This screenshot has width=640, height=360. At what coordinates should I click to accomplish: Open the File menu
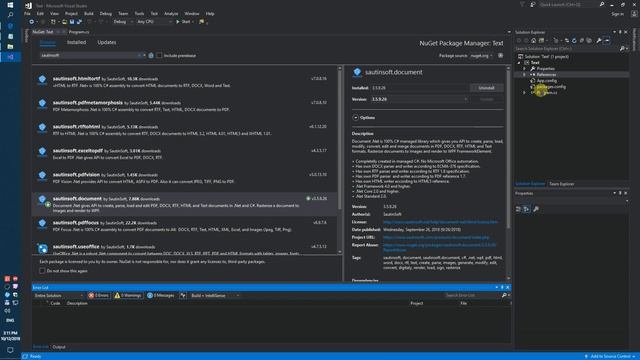(x=27, y=13)
